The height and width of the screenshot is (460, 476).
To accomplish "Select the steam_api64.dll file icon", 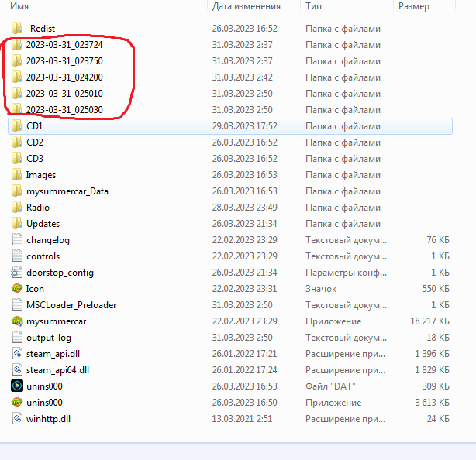I will [x=17, y=370].
